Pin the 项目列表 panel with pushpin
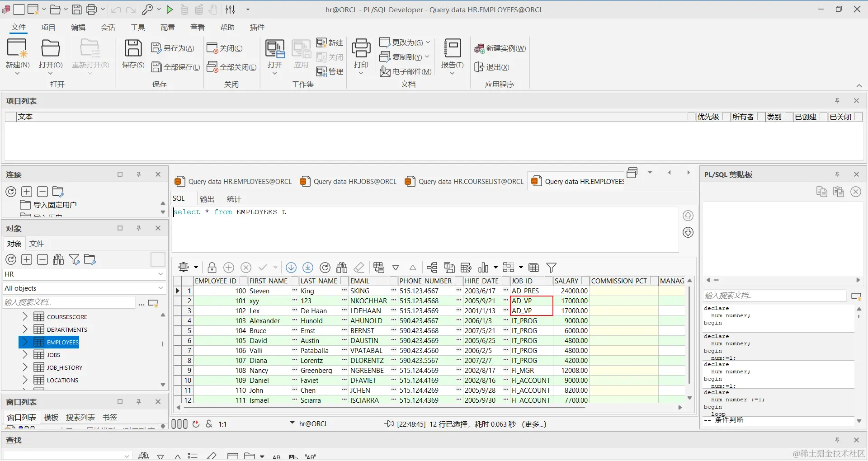The image size is (868, 461). click(837, 101)
